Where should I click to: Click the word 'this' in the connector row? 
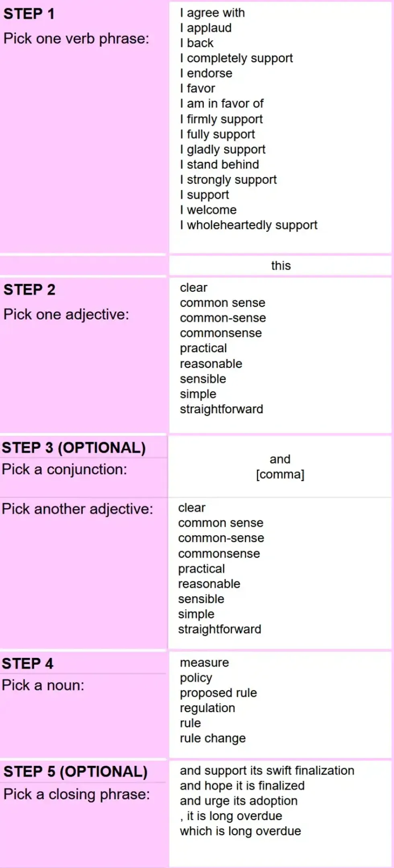point(281,266)
